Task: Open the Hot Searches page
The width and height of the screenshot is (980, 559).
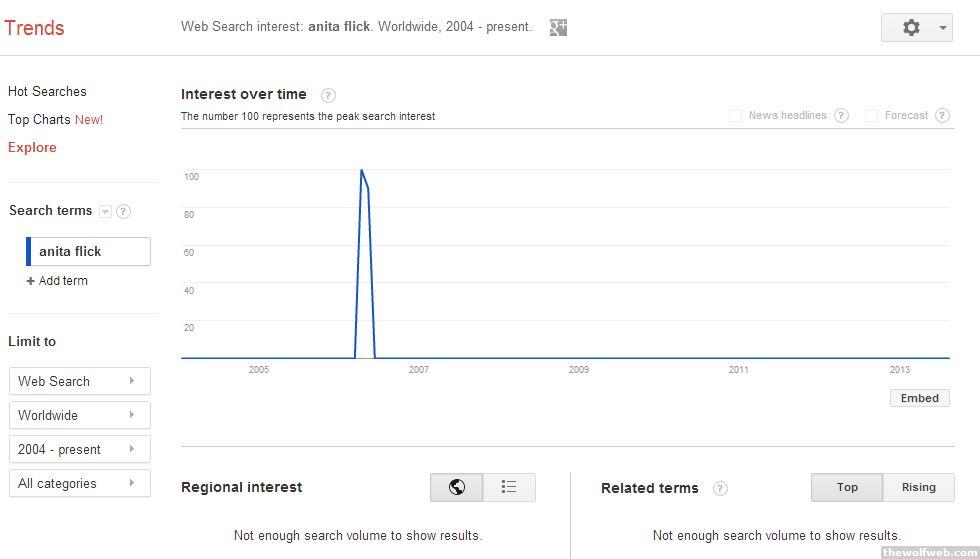Action: [47, 91]
